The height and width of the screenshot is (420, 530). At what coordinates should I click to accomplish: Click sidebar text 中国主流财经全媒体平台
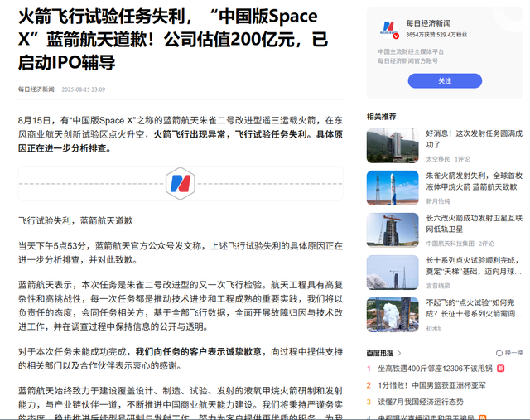point(411,51)
